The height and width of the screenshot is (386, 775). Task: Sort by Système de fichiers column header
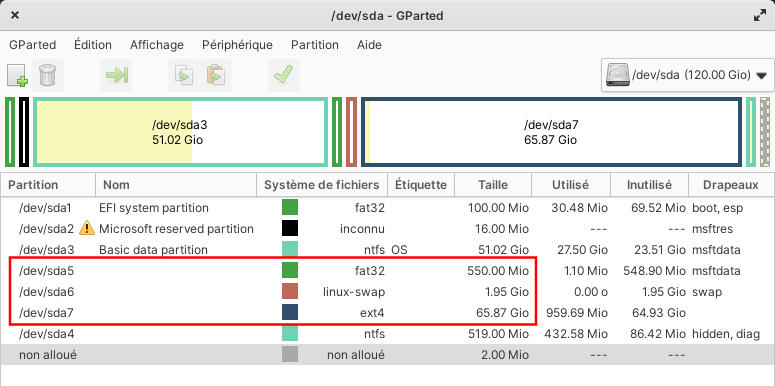[x=322, y=185]
